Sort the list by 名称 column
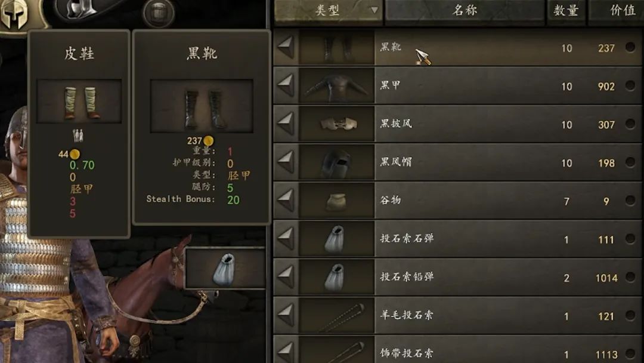The width and height of the screenshot is (644, 363). pos(465,10)
